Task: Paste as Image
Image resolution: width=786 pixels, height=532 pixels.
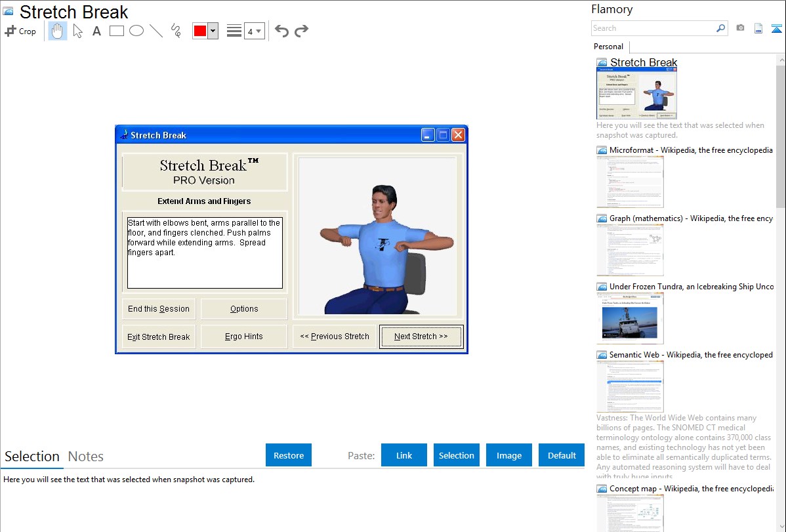Action: [508, 455]
